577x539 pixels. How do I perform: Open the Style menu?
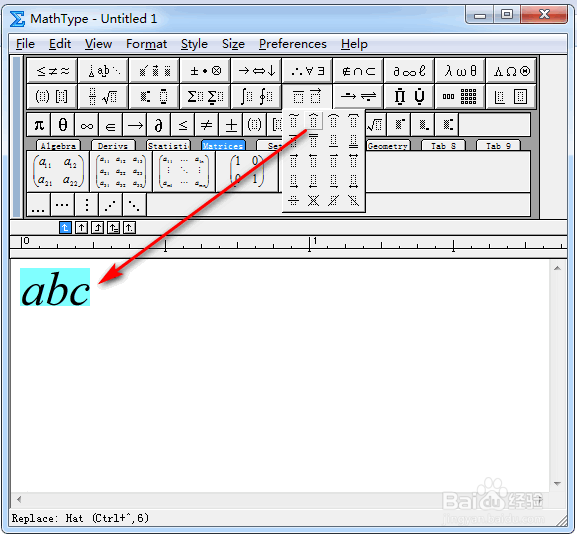194,44
